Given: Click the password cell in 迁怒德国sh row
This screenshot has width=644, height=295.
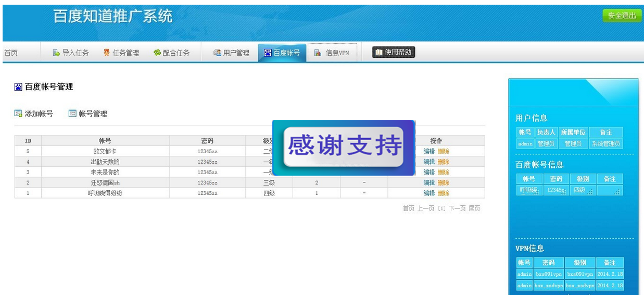Looking at the screenshot, I should [207, 182].
